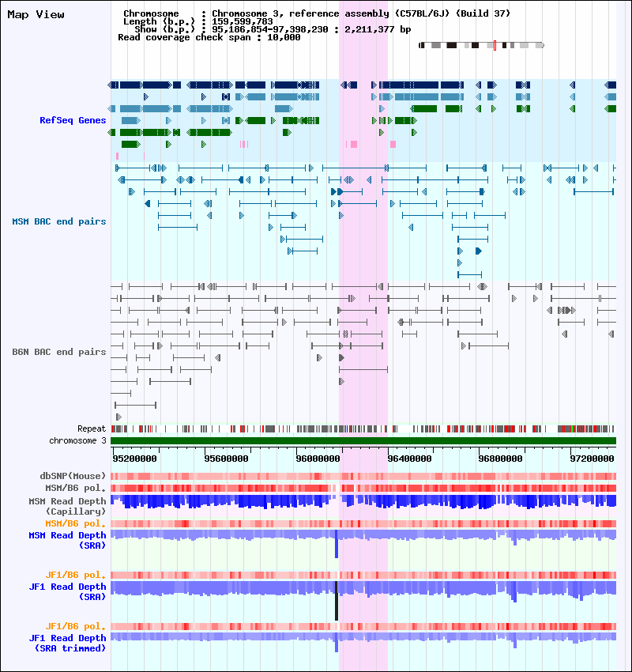Click the "95,186,854-97,398,230 : 2,211,377 bp" range text

point(311,29)
